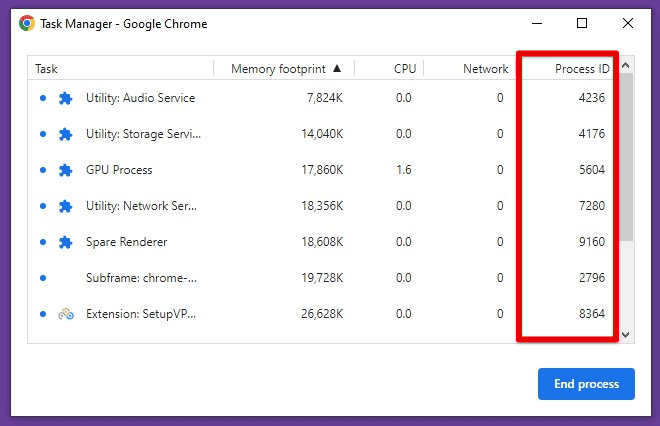Viewport: 660px width, 426px height.
Task: Click process ID 8364
Action: (591, 314)
